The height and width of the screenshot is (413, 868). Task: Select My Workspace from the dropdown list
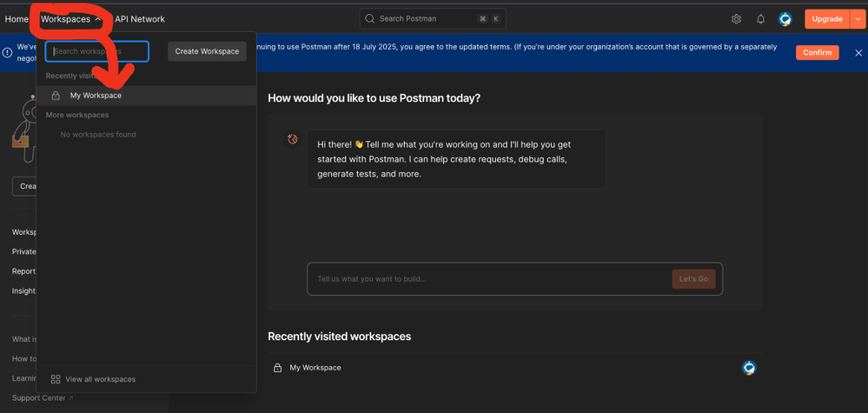[96, 96]
